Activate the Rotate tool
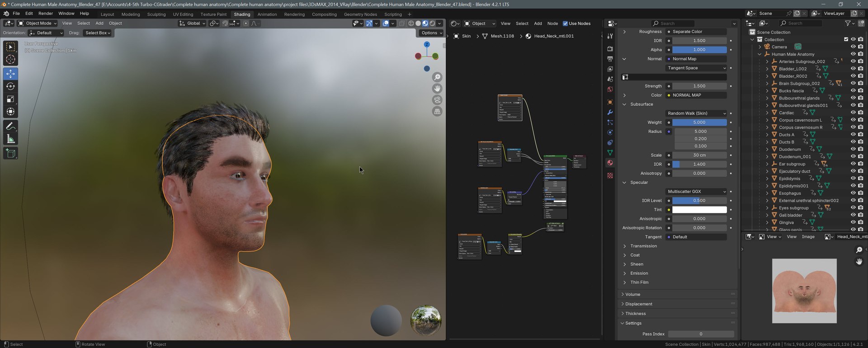Viewport: 868px width, 348px height. [x=10, y=86]
